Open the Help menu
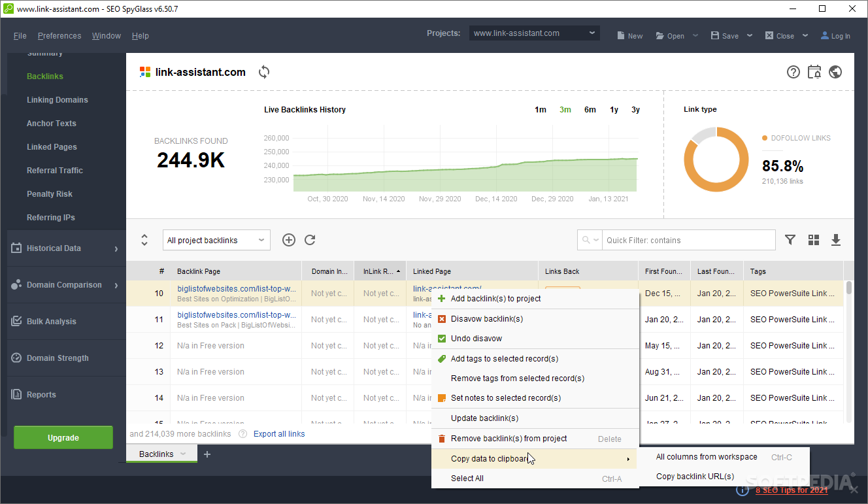 tap(141, 36)
